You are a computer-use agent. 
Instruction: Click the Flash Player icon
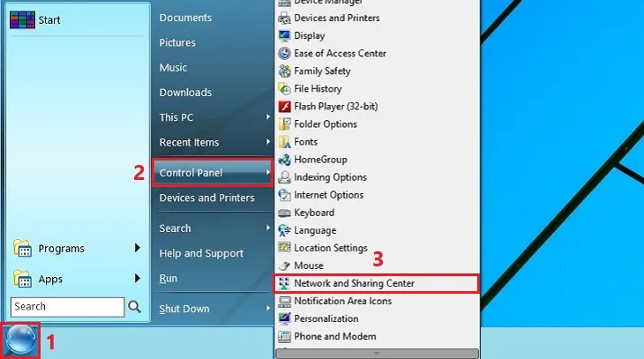click(284, 107)
